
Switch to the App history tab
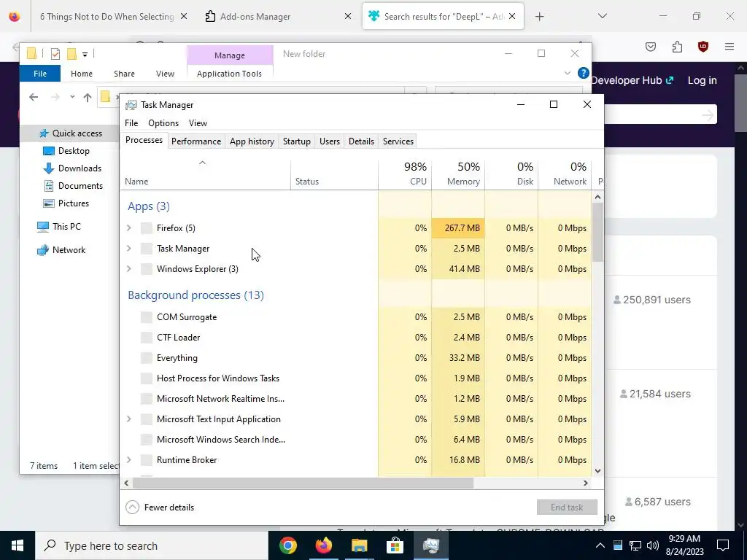[252, 141]
